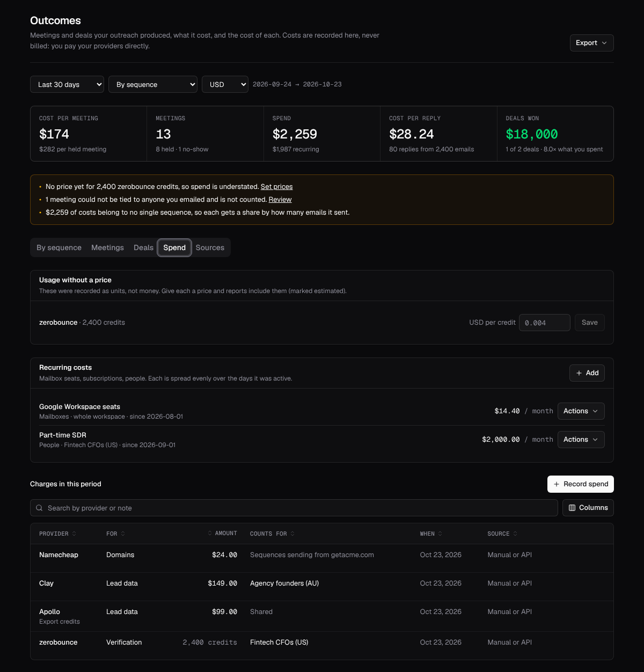Click the $2,259 spend value
This screenshot has width=644, height=672.
click(295, 134)
